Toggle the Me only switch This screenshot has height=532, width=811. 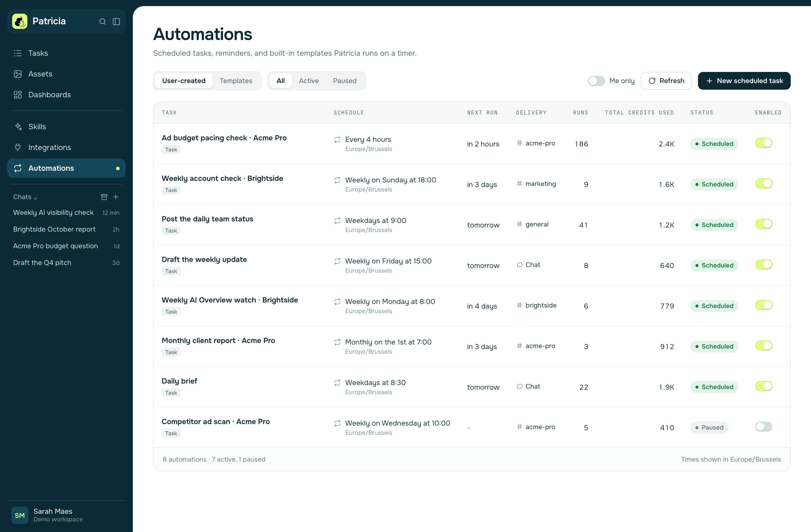(x=596, y=81)
